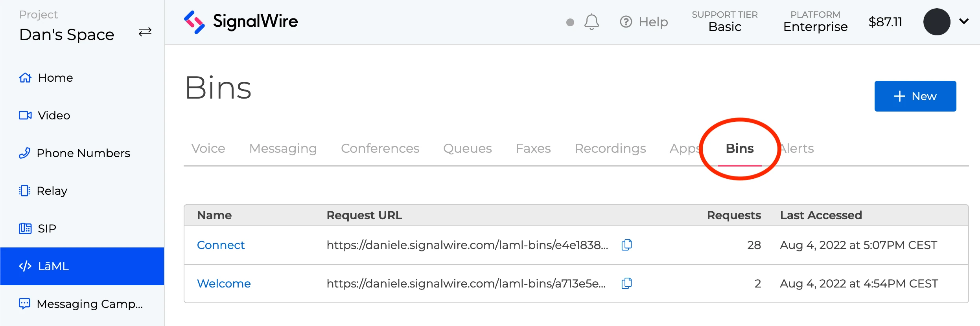This screenshot has height=326, width=980.
Task: Click the grey status dot indicator
Action: tap(570, 22)
